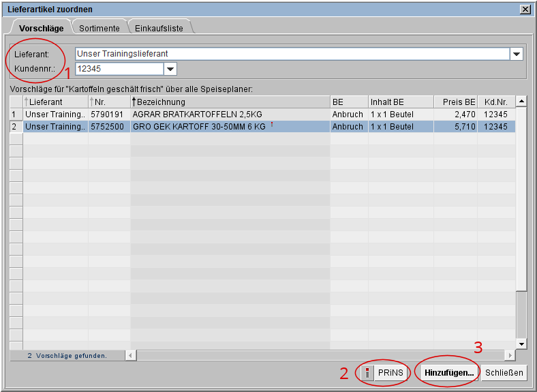This screenshot has height=392, width=537.
Task: Click the Kd.Nr. column header
Action: (497, 102)
